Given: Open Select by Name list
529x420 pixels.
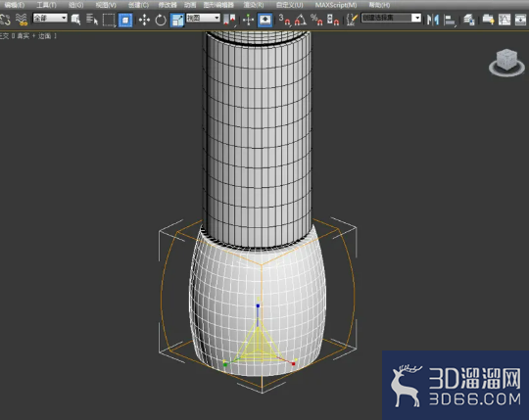Looking at the screenshot, I should 92,20.
